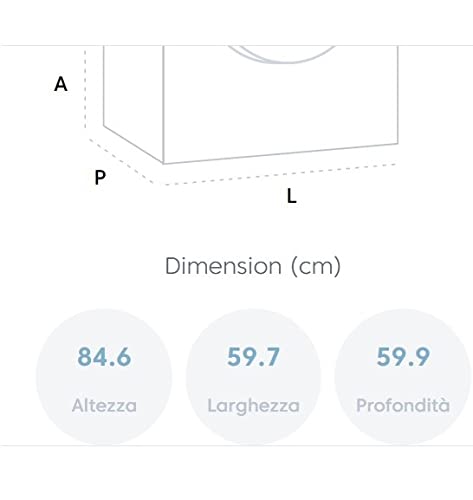Click the "P" depth letter on diagram
The height and width of the screenshot is (500, 473).
click(100, 177)
